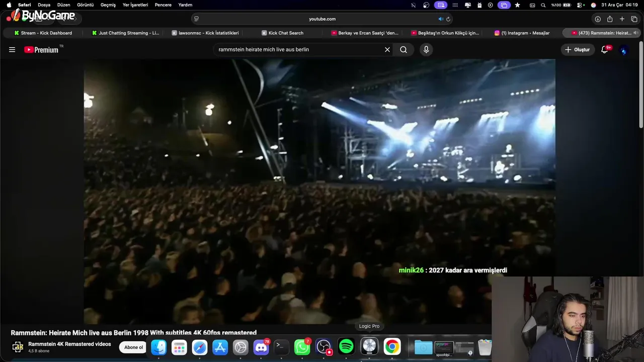Open Trash in the Dock
This screenshot has height=362, width=644.
click(x=485, y=347)
